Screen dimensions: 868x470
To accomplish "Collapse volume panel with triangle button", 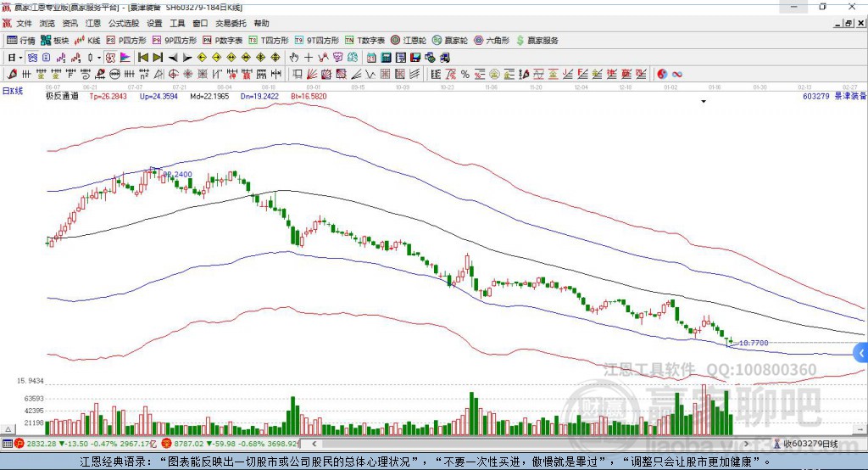I will click(8, 429).
